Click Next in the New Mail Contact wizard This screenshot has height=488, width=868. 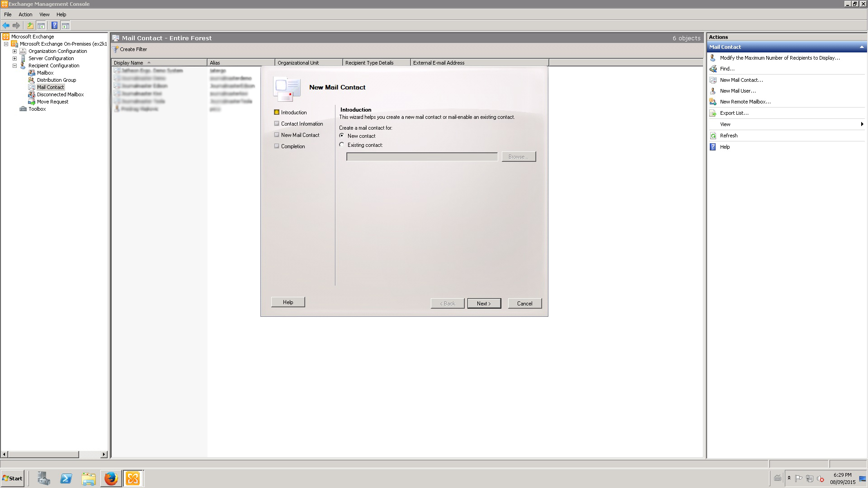click(484, 304)
